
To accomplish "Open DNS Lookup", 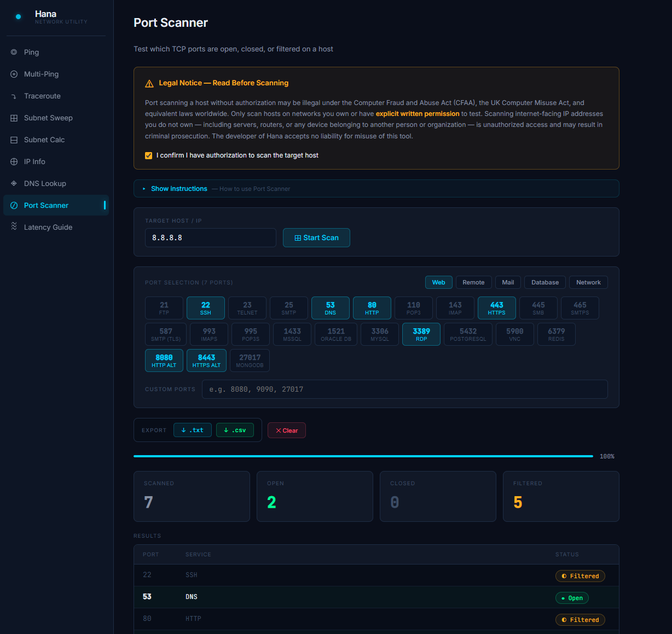I will coord(56,183).
